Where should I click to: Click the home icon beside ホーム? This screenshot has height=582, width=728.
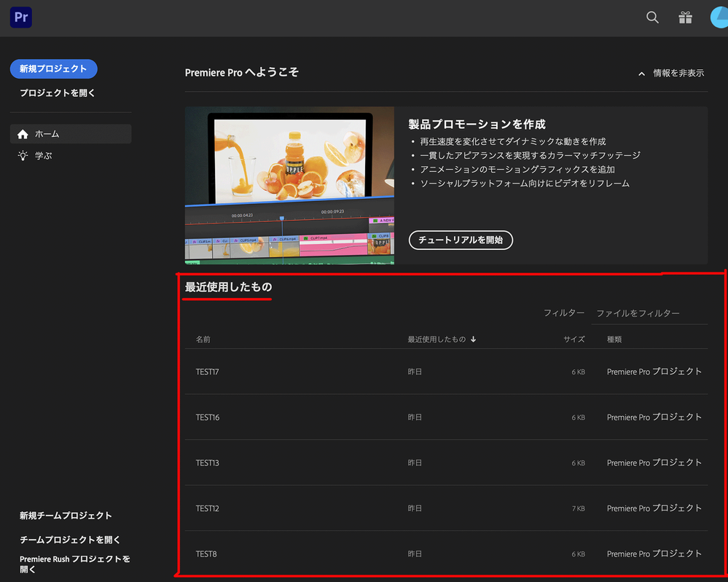click(x=23, y=134)
